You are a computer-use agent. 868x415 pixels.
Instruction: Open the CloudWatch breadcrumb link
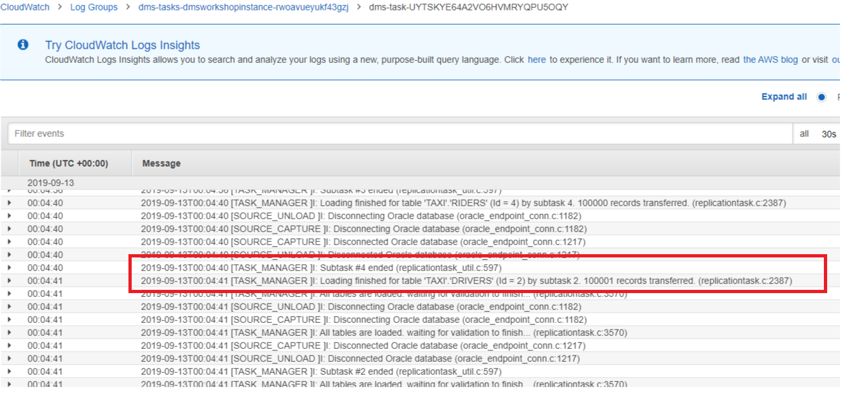point(25,7)
